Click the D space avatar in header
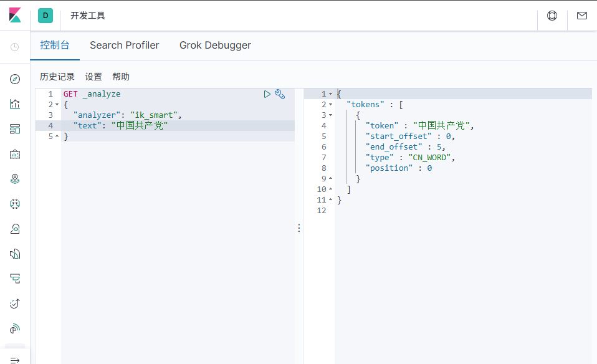This screenshot has width=597, height=364. (x=45, y=16)
